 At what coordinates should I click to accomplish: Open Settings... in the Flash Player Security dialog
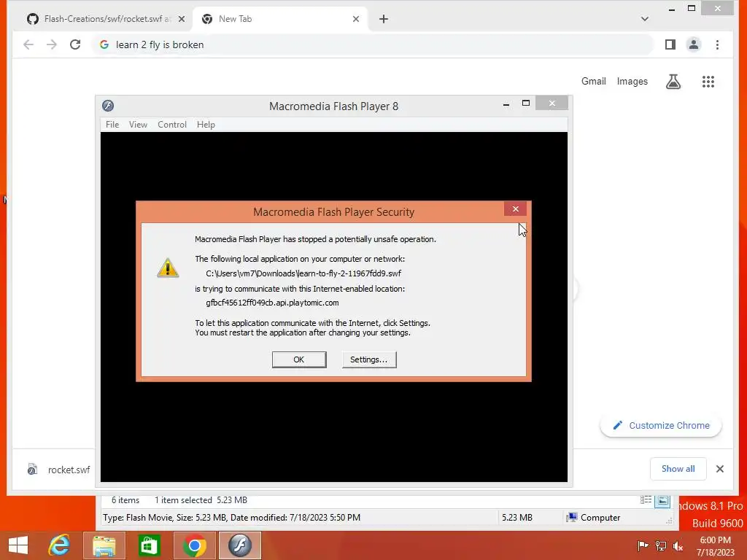[369, 359]
